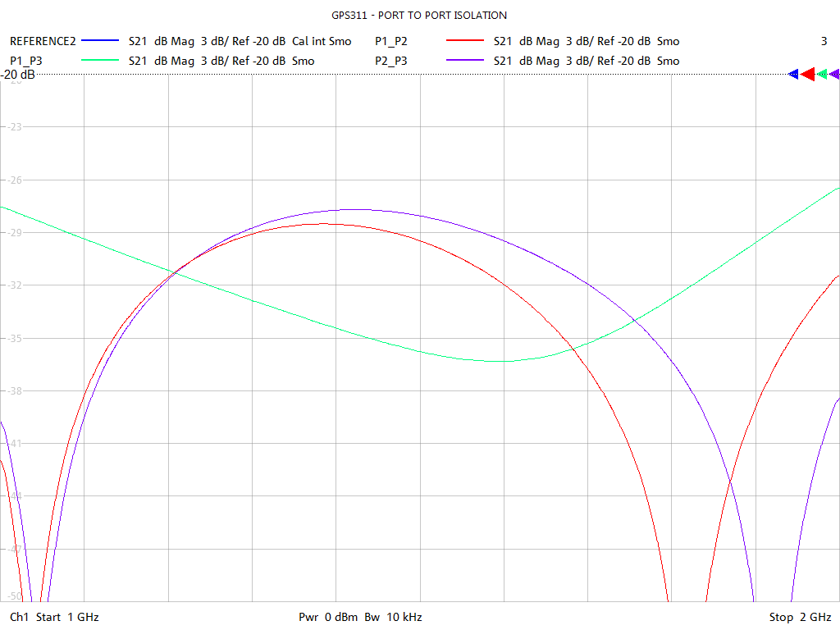840x630 pixels.
Task: Click the blue REFERENCE2 legend line swatch
Action: pyautogui.click(x=99, y=41)
